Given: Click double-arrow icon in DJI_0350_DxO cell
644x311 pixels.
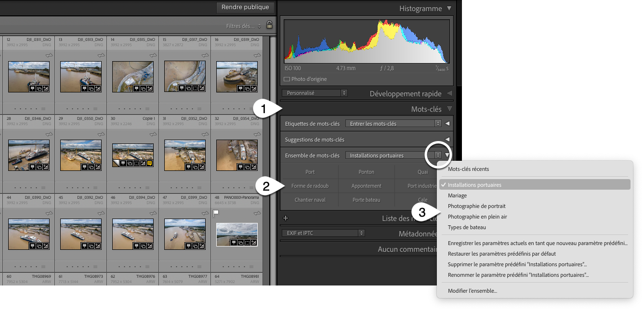Looking at the screenshot, I should (102, 135).
